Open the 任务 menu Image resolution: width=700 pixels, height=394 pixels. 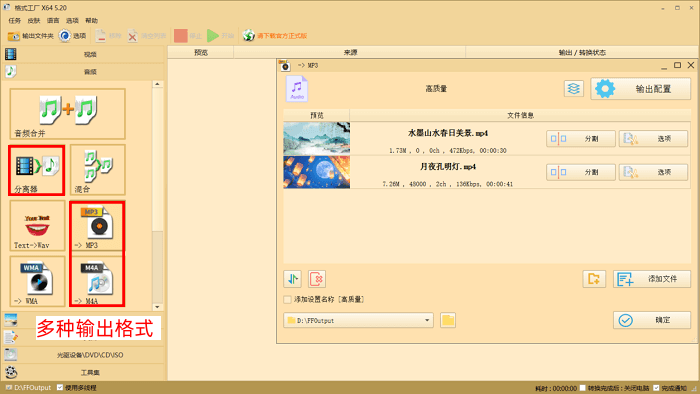coord(14,21)
